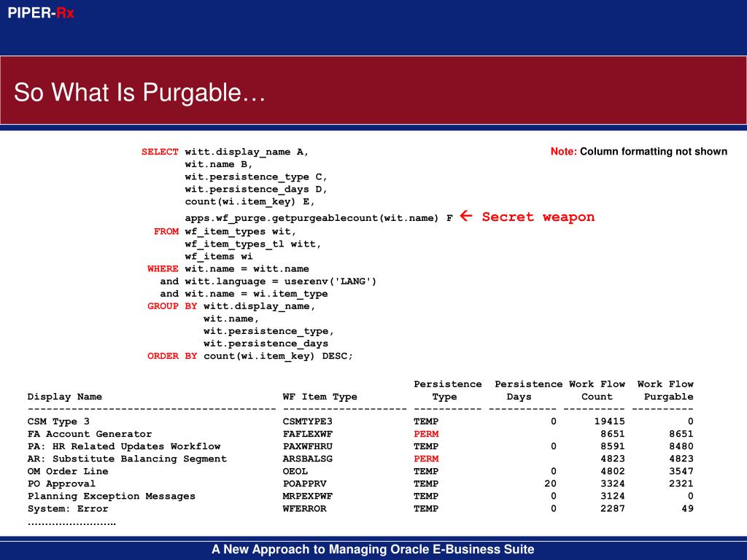The width and height of the screenshot is (747, 560).
Task: Click the count value 19415
Action: (609, 421)
